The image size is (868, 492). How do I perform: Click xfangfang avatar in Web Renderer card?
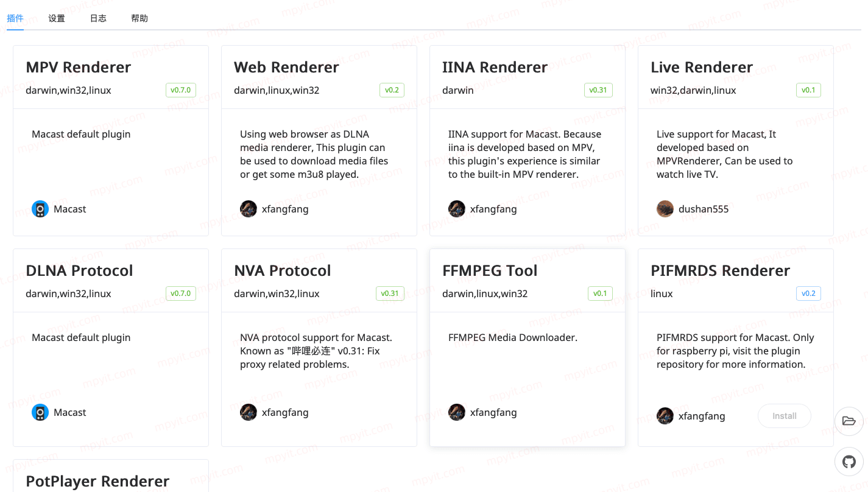click(x=249, y=209)
